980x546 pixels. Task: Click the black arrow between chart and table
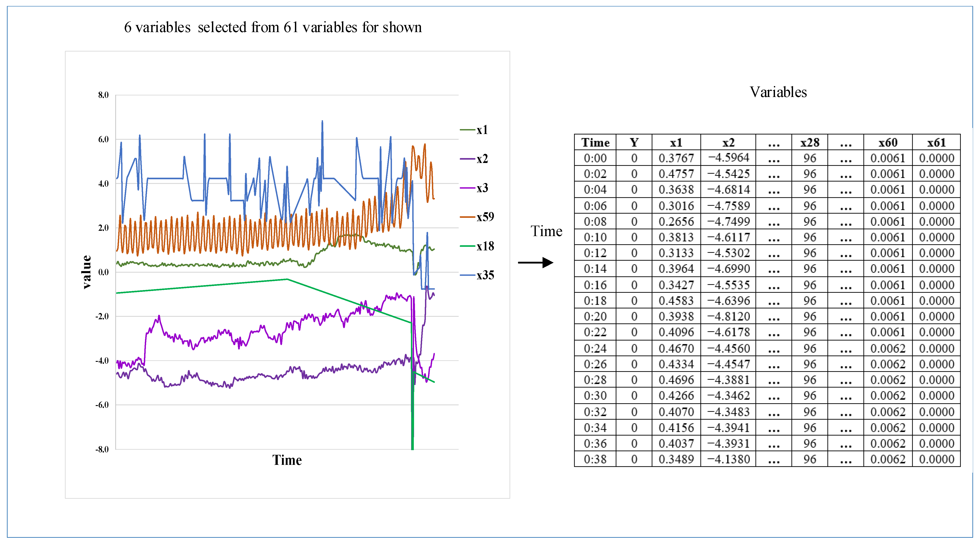536,262
